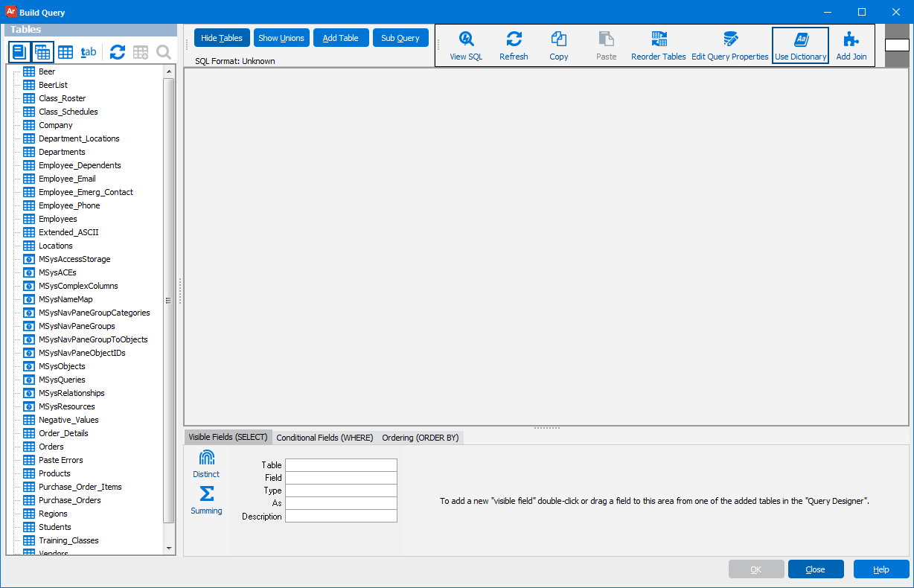Create a Sub Query

(x=400, y=37)
